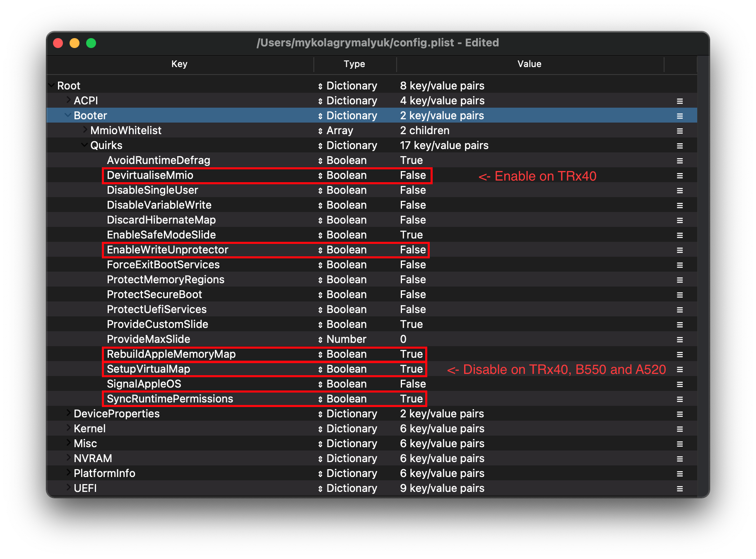The height and width of the screenshot is (559, 756).
Task: Click the True value of RebuildAppleMemoryMap
Action: click(411, 354)
